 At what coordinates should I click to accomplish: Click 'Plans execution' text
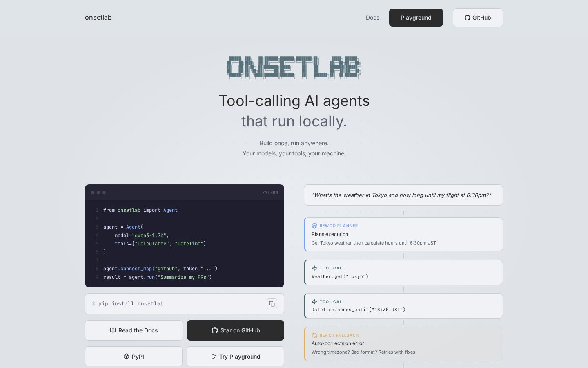pos(330,234)
